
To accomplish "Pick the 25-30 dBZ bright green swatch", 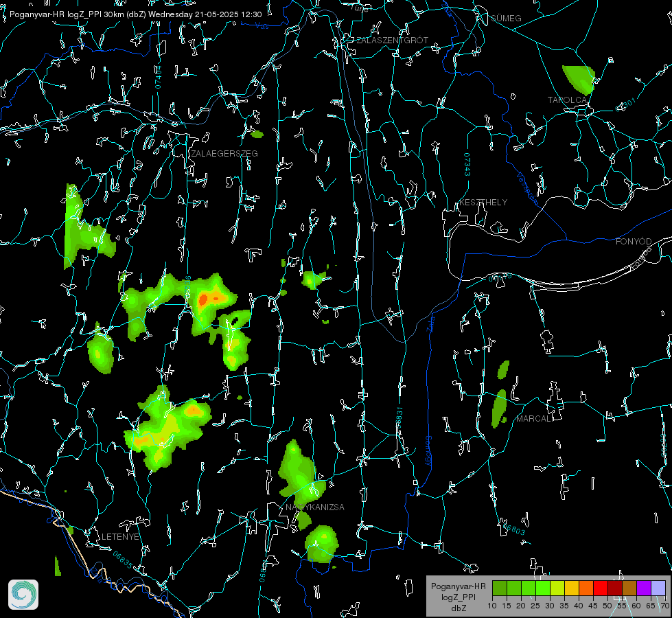I will point(543,588).
